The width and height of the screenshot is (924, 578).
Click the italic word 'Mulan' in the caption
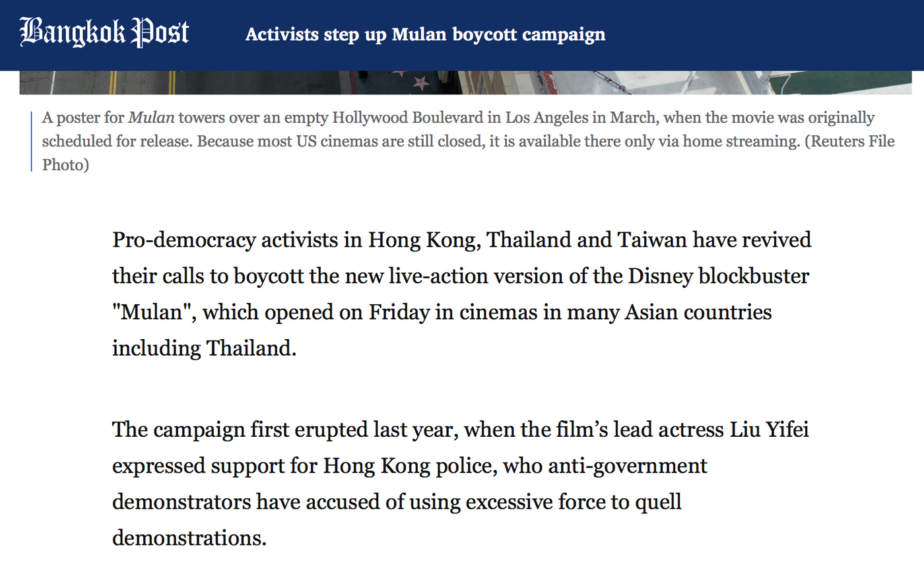coord(151,117)
